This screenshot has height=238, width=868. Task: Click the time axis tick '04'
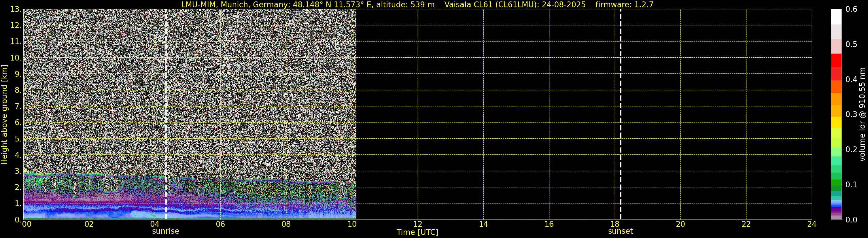(x=155, y=224)
